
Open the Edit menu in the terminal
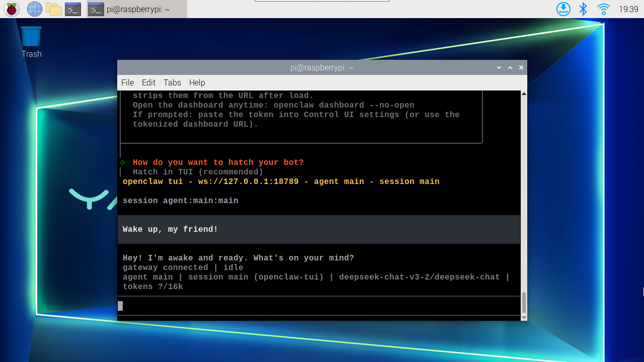coord(148,82)
